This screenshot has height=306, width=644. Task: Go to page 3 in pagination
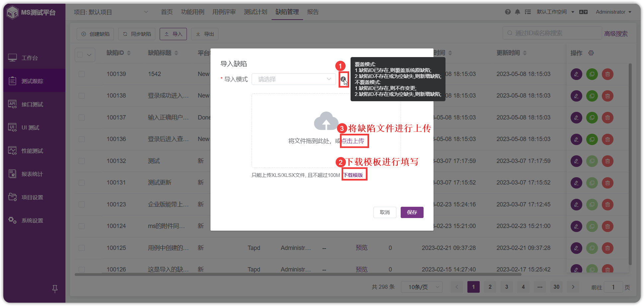tap(507, 287)
